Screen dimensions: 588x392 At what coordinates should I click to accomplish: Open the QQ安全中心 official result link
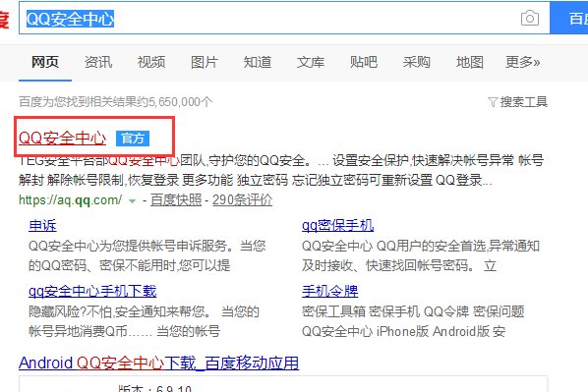63,139
